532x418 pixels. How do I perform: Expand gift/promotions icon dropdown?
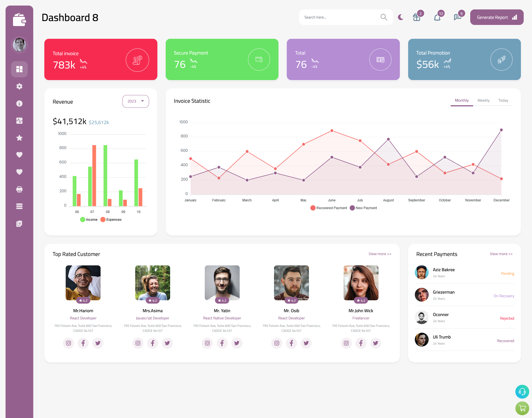416,18
